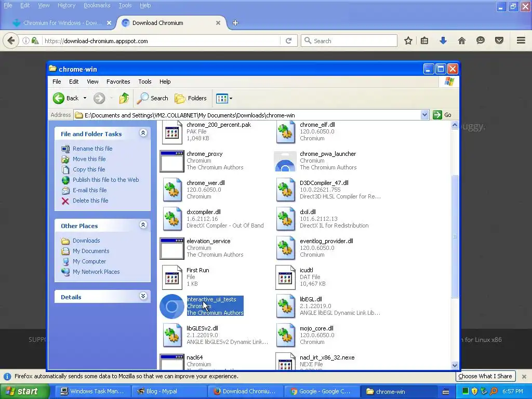This screenshot has width=532, height=399.
Task: Click the Firefox URL address field
Action: [x=162, y=41]
